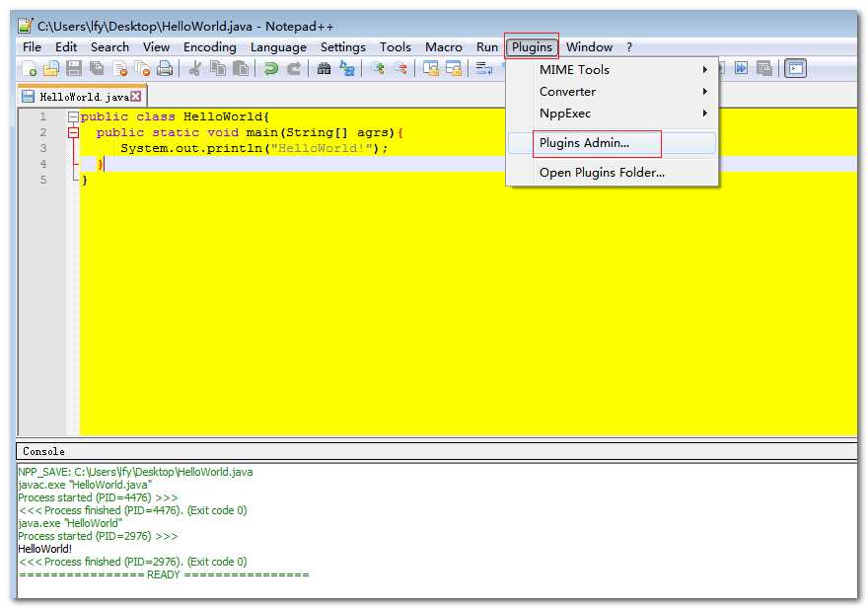
Task: Open the Tools menu
Action: point(396,47)
